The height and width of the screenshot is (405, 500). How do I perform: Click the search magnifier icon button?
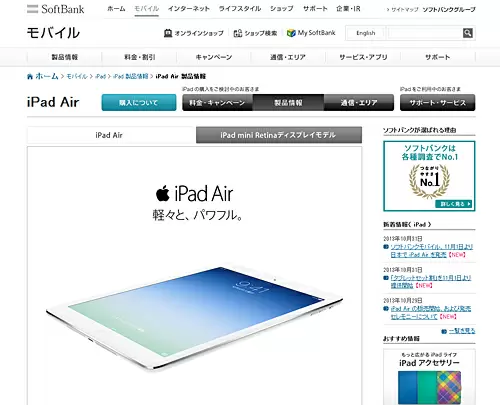click(467, 33)
